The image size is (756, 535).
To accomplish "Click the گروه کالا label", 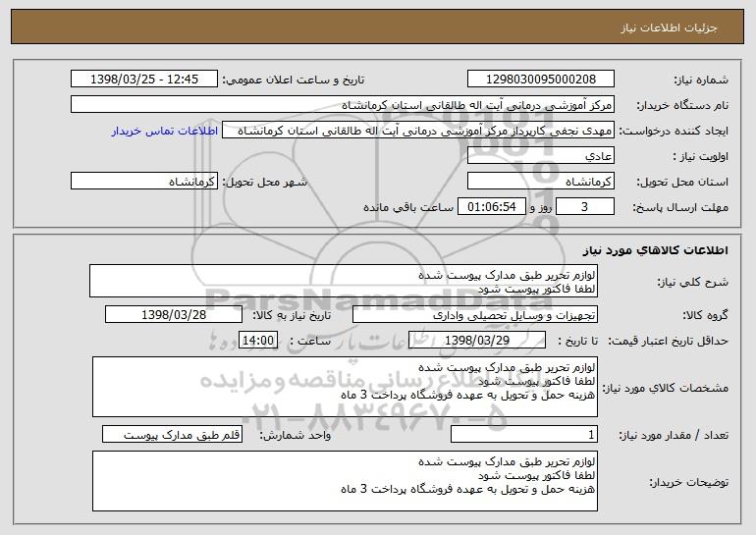I will pyautogui.click(x=705, y=315).
